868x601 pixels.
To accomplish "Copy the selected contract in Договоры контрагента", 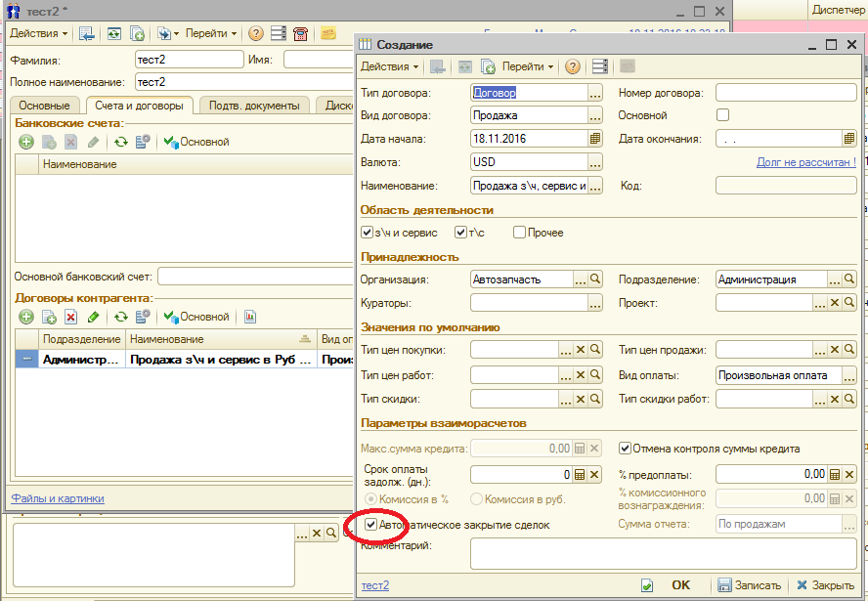I will coord(49,317).
